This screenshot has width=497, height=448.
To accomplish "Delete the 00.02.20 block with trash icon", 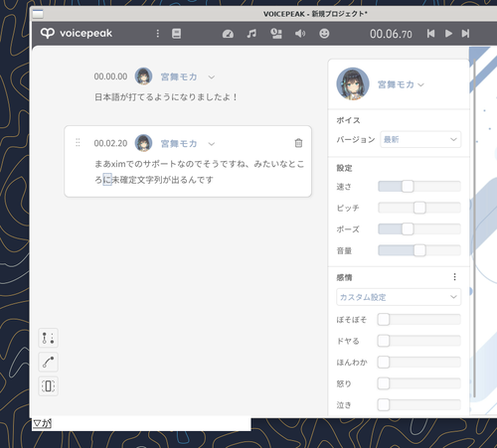I will click(298, 143).
